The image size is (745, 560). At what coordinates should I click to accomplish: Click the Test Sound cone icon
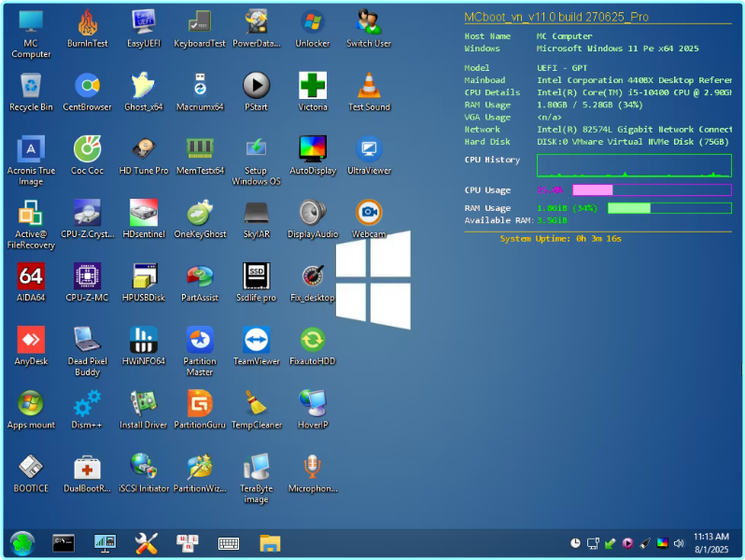(x=369, y=92)
